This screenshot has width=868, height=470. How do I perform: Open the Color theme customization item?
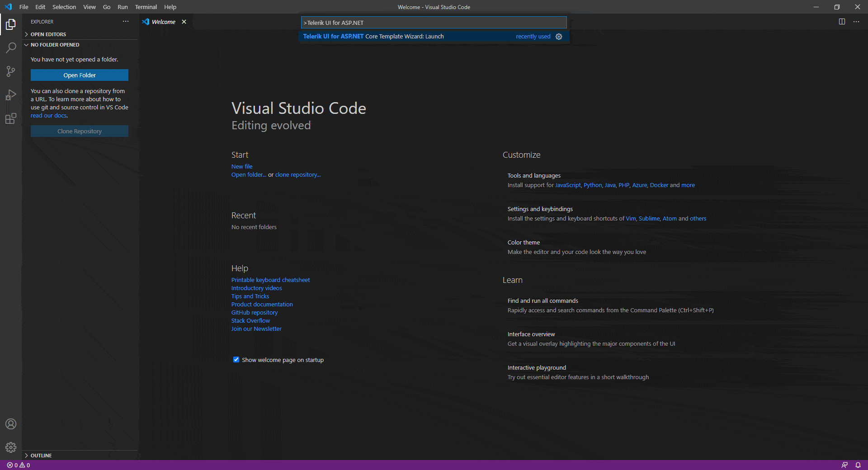point(577,247)
